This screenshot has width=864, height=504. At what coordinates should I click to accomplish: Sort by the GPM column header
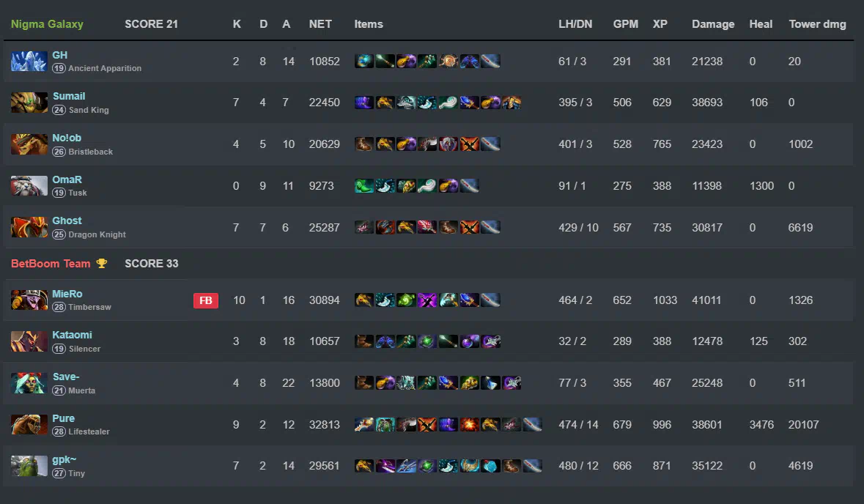pyautogui.click(x=625, y=24)
